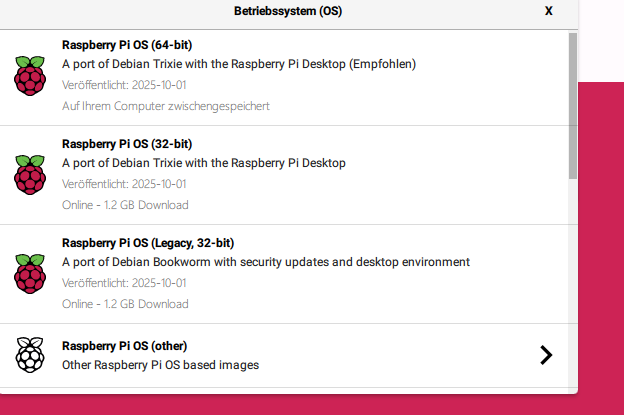Close the Betriebssystem dialog with X

(549, 11)
